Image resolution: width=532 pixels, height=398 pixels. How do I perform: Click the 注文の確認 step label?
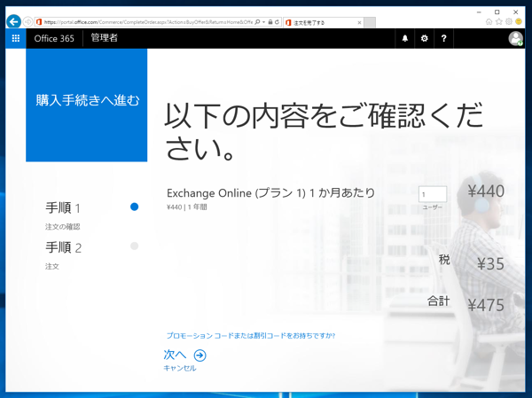(x=62, y=227)
